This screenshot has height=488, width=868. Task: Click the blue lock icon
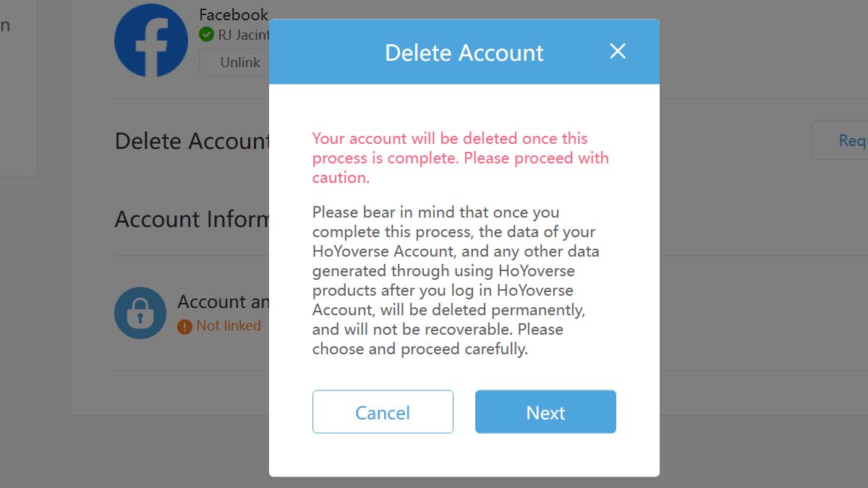(140, 313)
